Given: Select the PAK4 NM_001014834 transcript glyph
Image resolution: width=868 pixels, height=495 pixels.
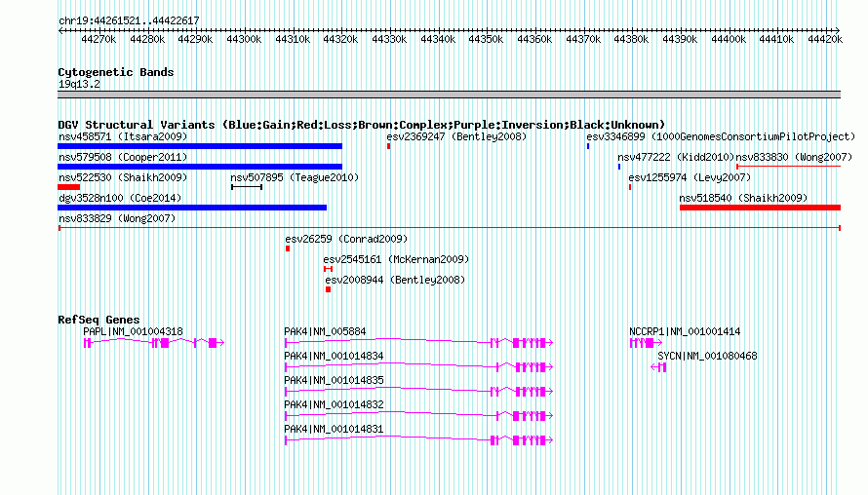Looking at the screenshot, I should click(x=419, y=367).
